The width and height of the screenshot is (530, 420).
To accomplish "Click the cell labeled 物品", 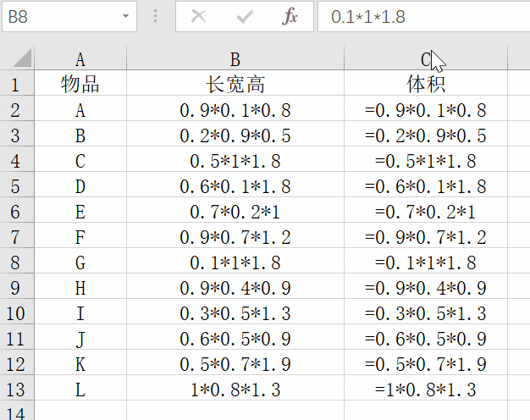I will [80, 83].
